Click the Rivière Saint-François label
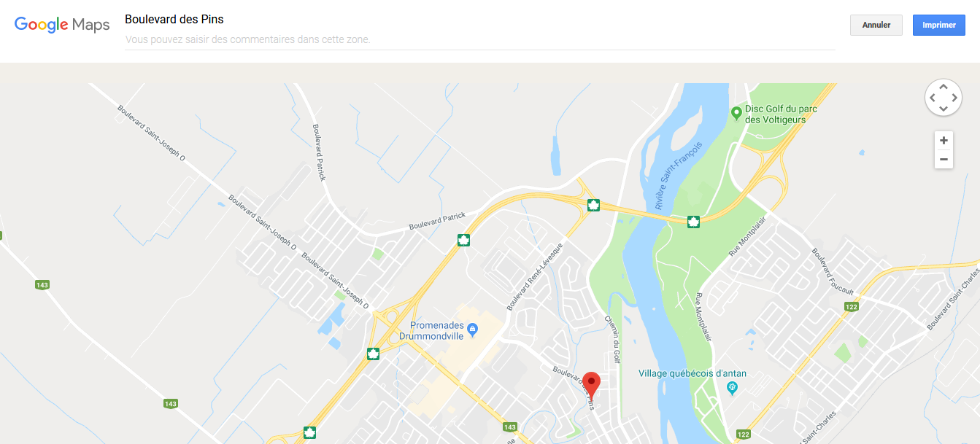 point(679,176)
